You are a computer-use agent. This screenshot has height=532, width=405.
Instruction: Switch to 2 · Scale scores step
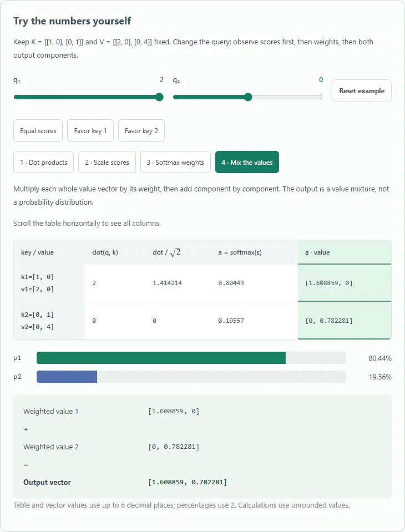[x=107, y=162]
